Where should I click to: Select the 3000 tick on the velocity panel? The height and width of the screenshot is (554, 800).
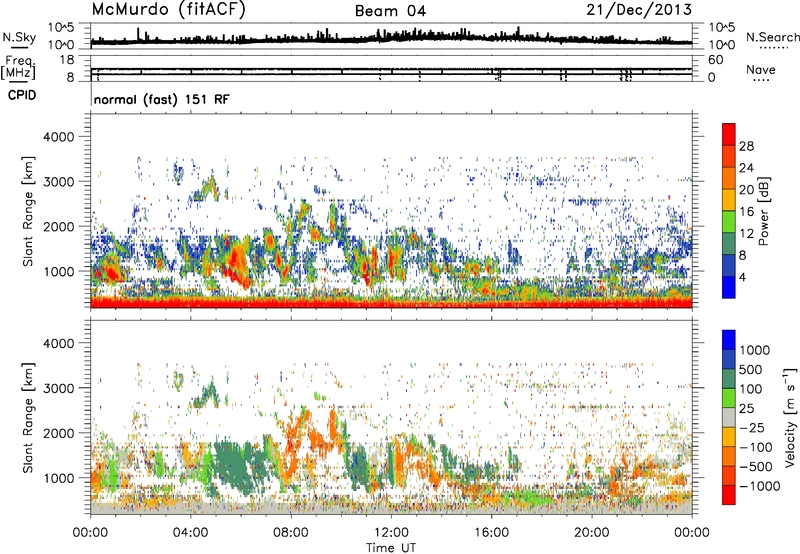tap(58, 388)
